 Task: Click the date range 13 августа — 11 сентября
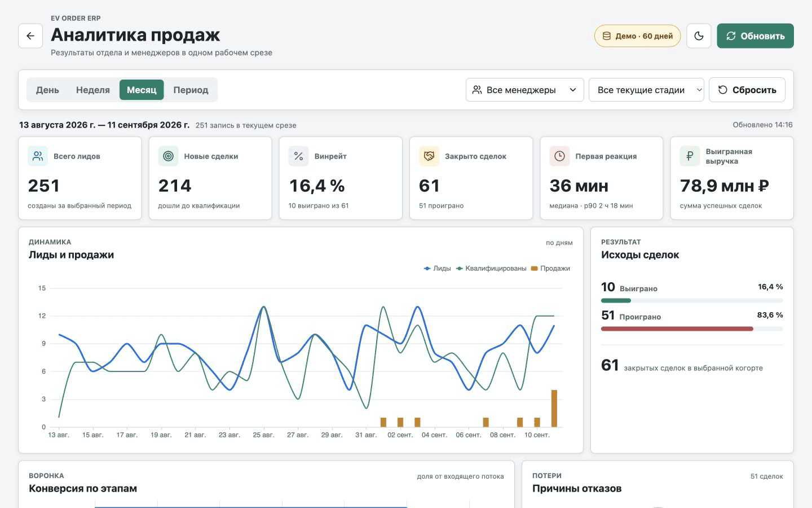point(104,125)
